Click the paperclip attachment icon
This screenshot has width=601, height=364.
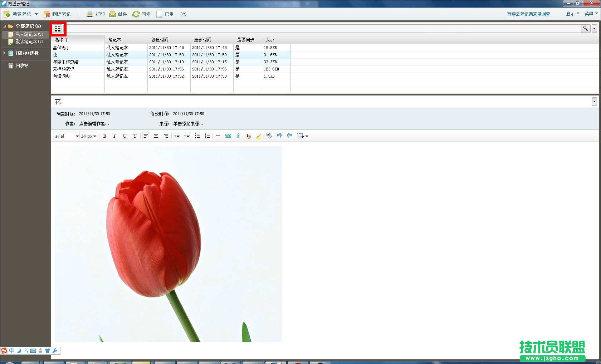click(x=238, y=136)
